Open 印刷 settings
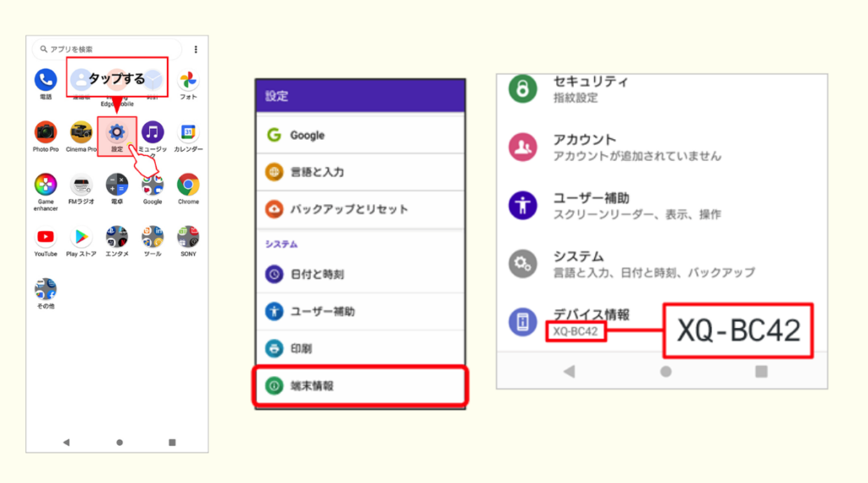Viewport: 868px width, 483px height. [360, 348]
